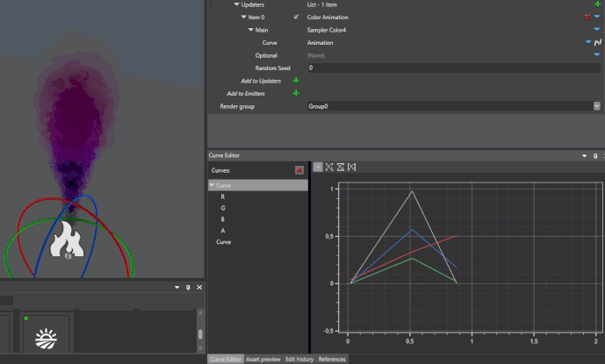Remove selected curve with red X button
Screen dimensions: 605x364
click(x=299, y=170)
